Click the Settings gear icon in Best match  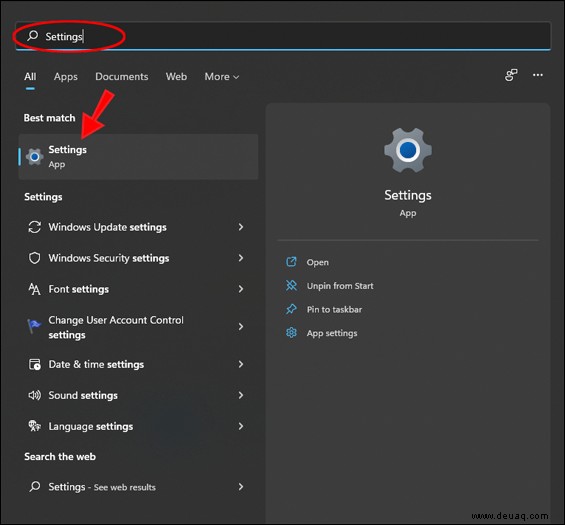pyautogui.click(x=35, y=157)
